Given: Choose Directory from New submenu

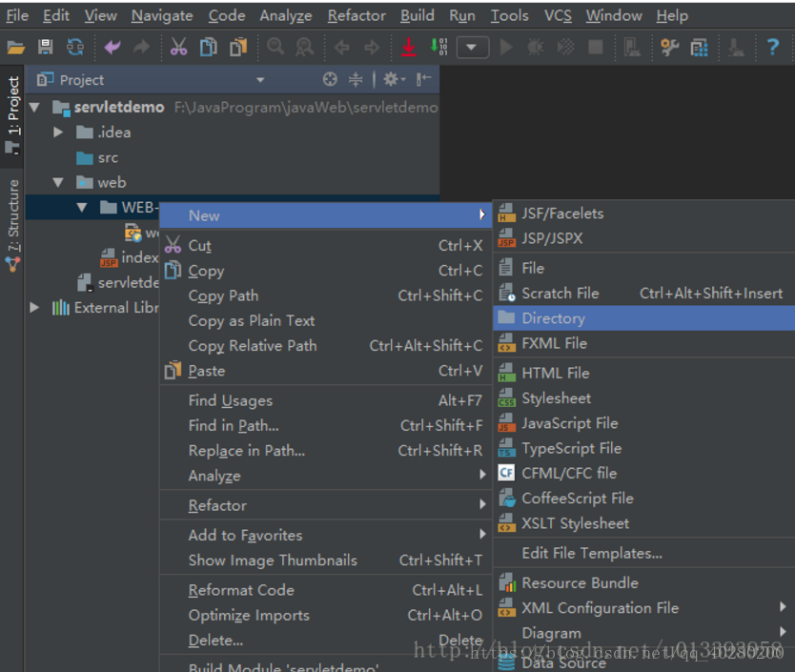Looking at the screenshot, I should 643,318.
